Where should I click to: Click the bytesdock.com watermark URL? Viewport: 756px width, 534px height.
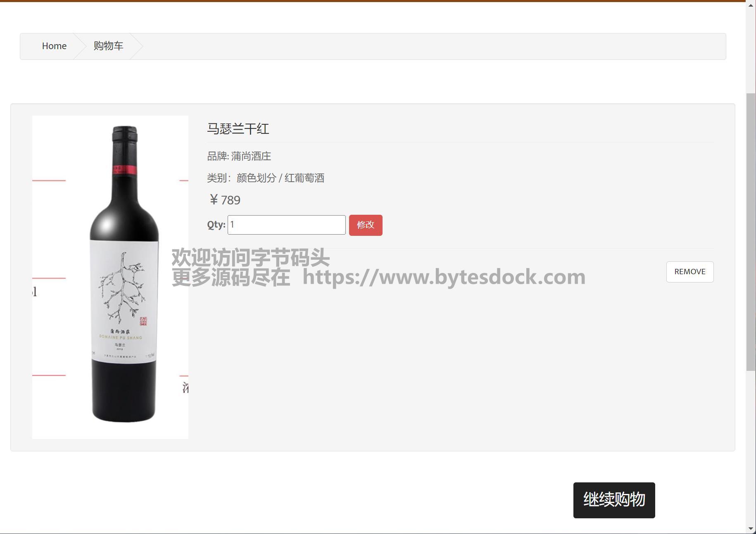(444, 277)
